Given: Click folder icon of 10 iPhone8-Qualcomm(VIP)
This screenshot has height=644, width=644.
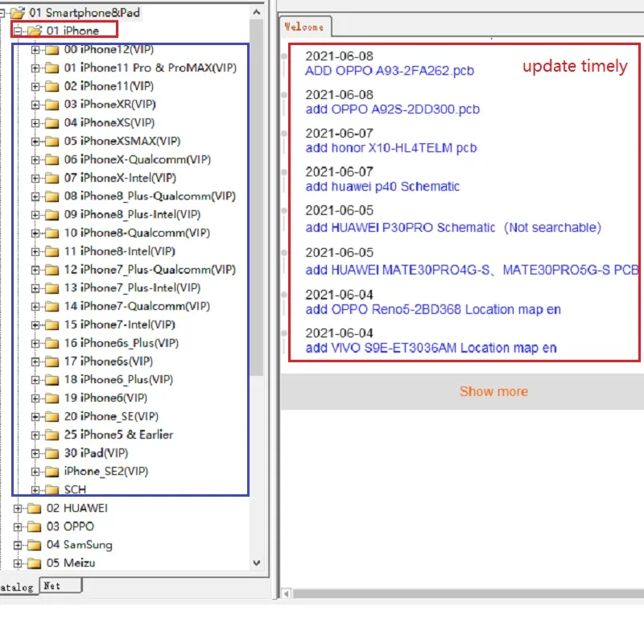Looking at the screenshot, I should pyautogui.click(x=52, y=233).
